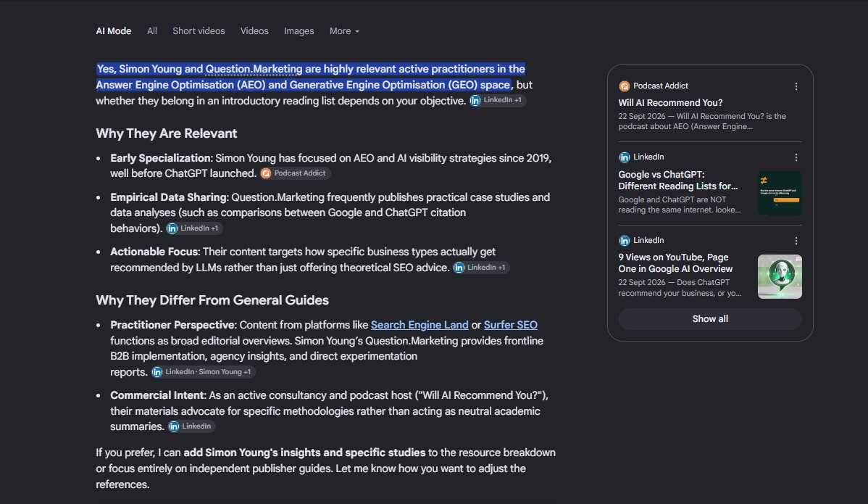Open the Search Engine Land link
The height and width of the screenshot is (504, 868).
click(420, 325)
